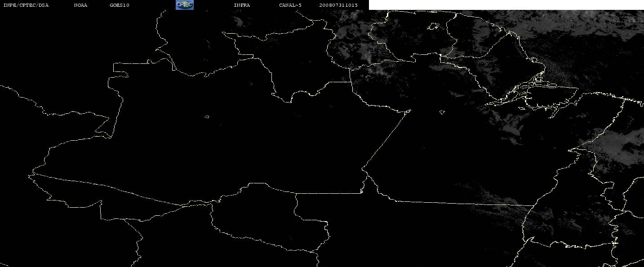Click the CPTEC logo in the header
Screen dimensions: 644x267
tap(184, 5)
